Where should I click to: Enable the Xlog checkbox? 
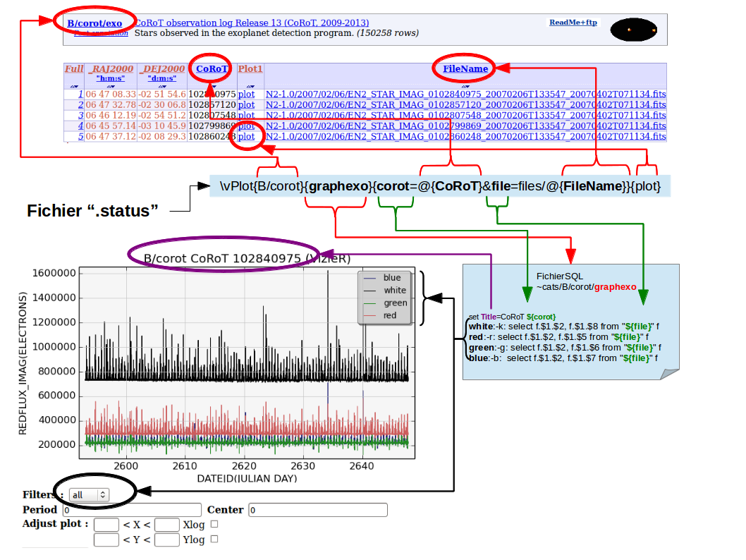tap(214, 524)
